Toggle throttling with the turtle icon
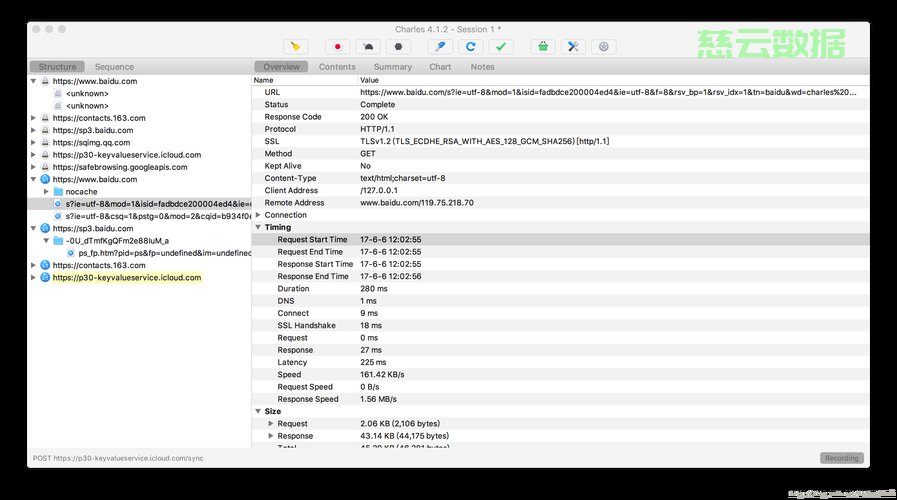The image size is (897, 500). point(369,46)
